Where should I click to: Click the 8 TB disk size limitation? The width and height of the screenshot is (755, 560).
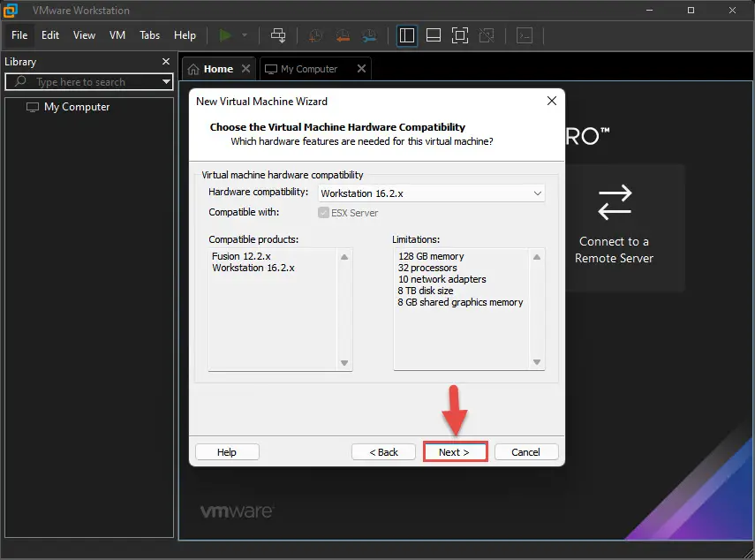click(425, 291)
